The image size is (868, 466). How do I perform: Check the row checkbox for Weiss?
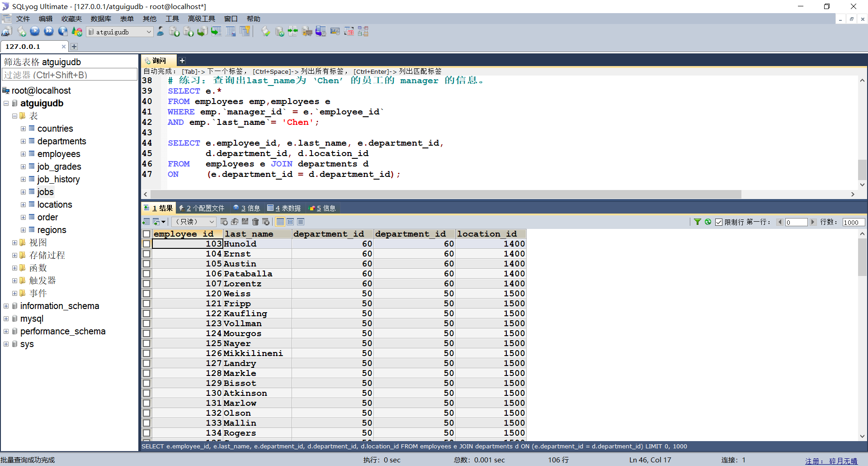[146, 294]
